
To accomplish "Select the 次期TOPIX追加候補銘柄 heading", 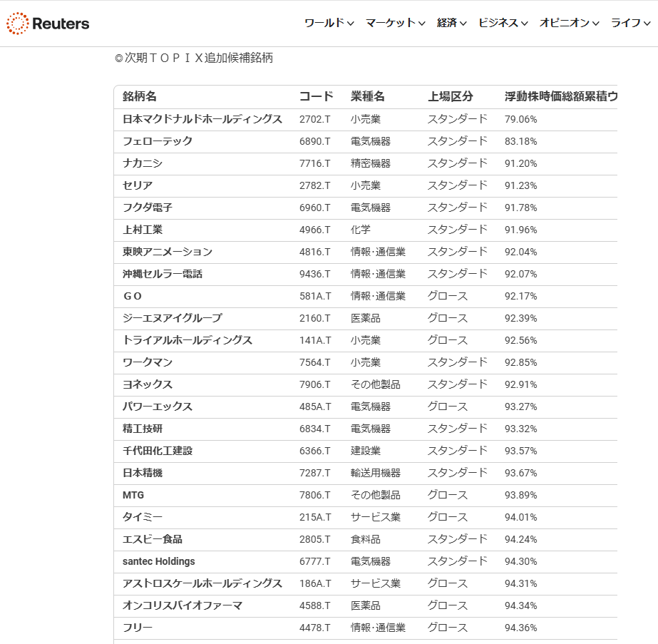I will (194, 58).
